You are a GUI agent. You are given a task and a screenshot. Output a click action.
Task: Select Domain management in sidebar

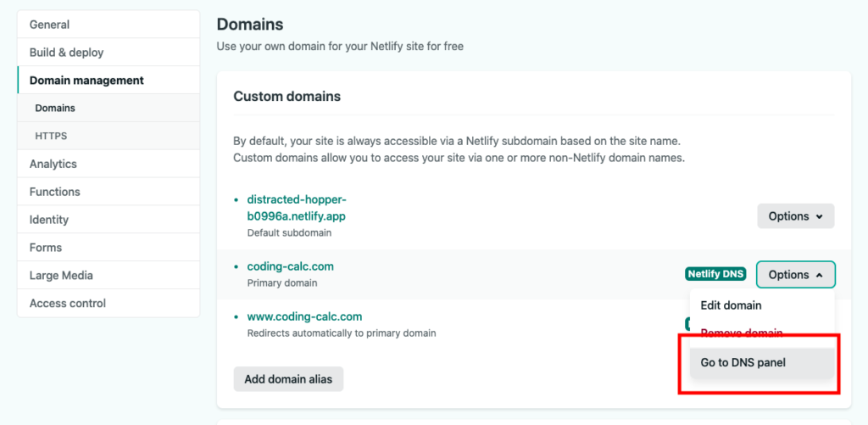coord(108,81)
